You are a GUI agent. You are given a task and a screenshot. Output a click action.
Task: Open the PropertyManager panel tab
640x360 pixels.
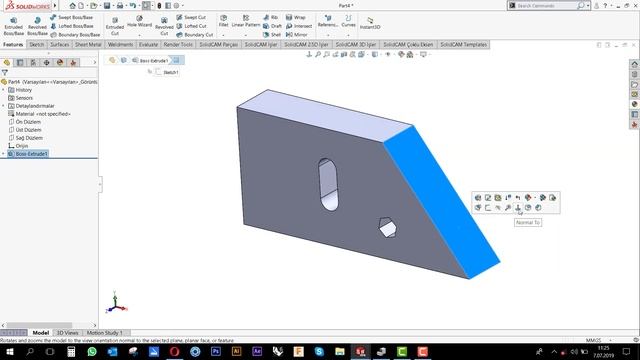[x=20, y=62]
